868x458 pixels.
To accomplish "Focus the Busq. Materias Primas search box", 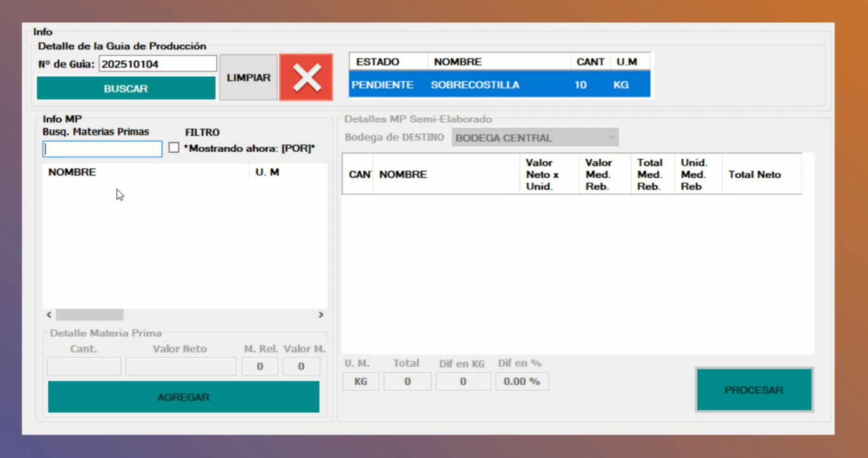I will pyautogui.click(x=102, y=149).
